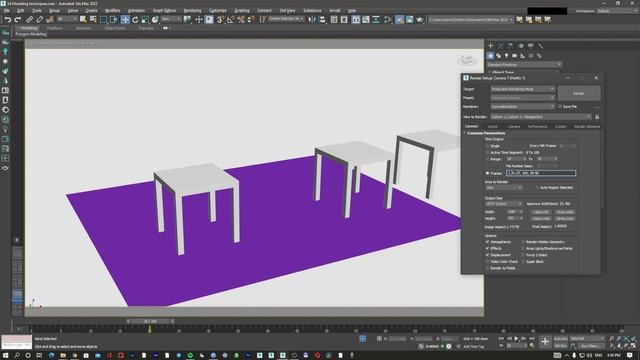Toggle the Effects checkbox
The height and width of the screenshot is (360, 640).
(x=487, y=248)
